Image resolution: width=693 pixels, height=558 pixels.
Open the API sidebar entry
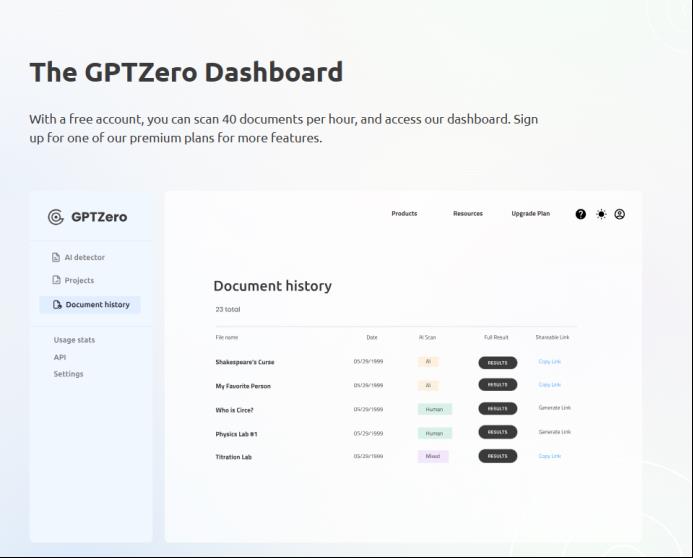pyautogui.click(x=60, y=357)
